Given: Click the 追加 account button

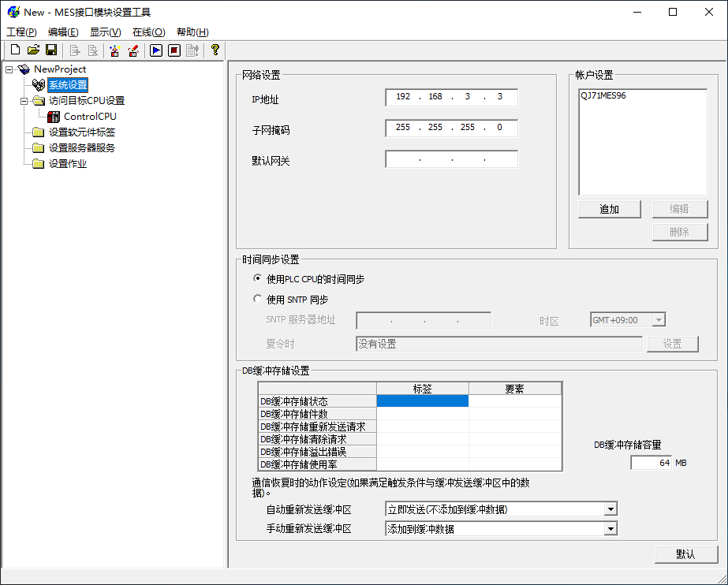Looking at the screenshot, I should [609, 209].
